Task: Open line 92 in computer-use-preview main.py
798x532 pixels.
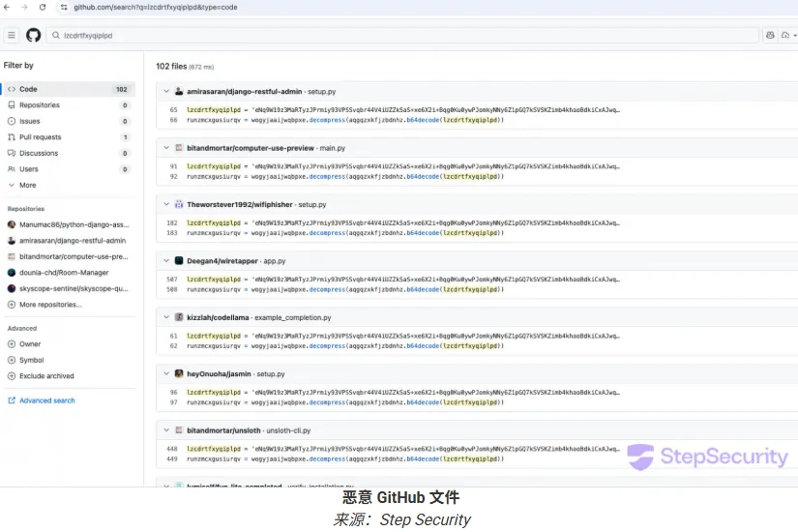Action: (173, 177)
